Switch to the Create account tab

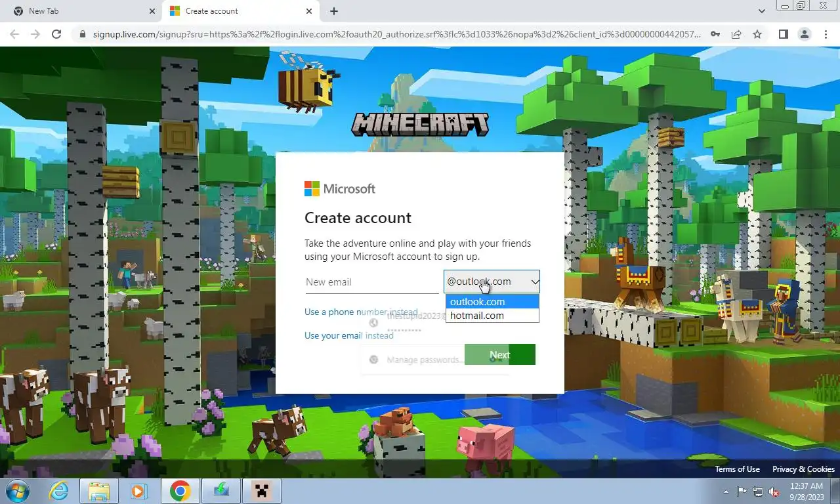pyautogui.click(x=241, y=11)
